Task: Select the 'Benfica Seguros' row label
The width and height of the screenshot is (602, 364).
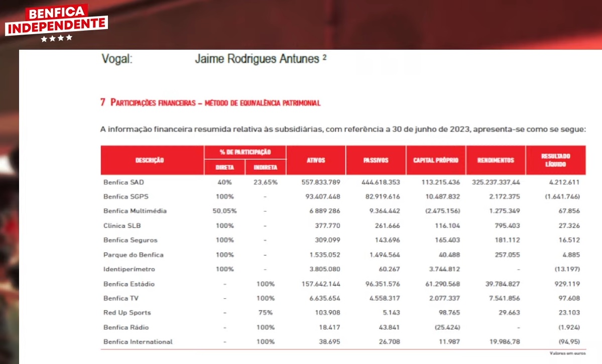Action: (x=130, y=240)
